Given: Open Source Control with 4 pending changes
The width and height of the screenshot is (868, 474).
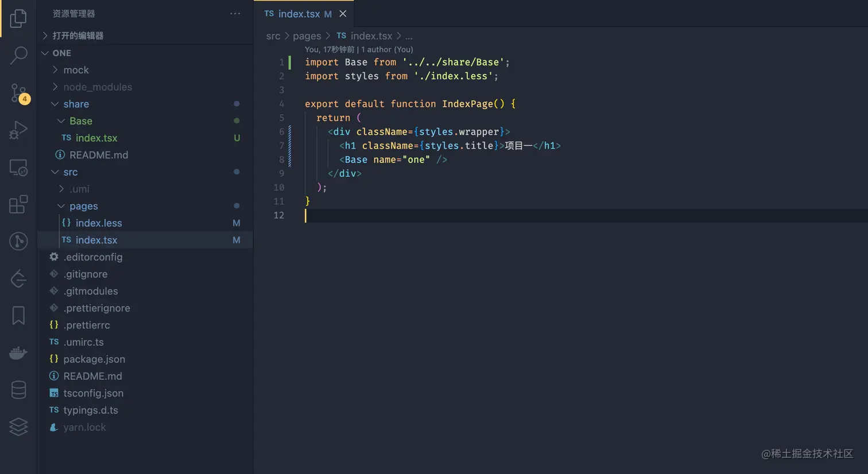Looking at the screenshot, I should [x=19, y=92].
